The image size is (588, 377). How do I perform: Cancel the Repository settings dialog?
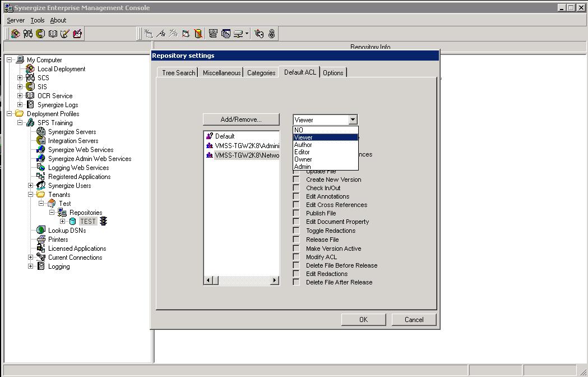point(414,320)
